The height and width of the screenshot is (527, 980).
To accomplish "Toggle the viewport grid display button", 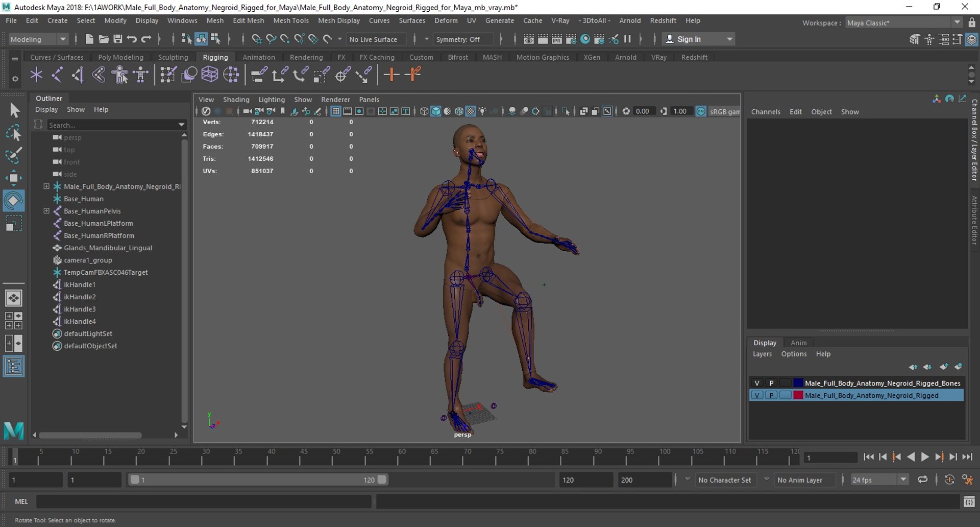I will coord(336,111).
